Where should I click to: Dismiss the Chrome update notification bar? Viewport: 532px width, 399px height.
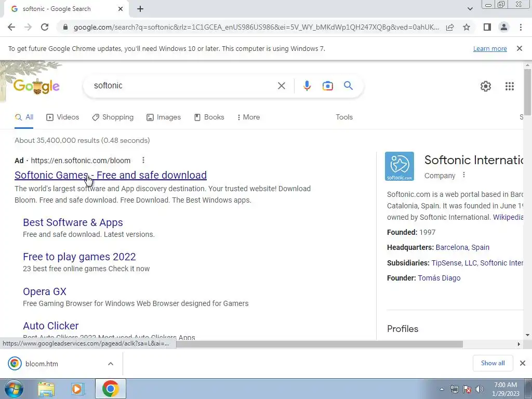tap(519, 48)
